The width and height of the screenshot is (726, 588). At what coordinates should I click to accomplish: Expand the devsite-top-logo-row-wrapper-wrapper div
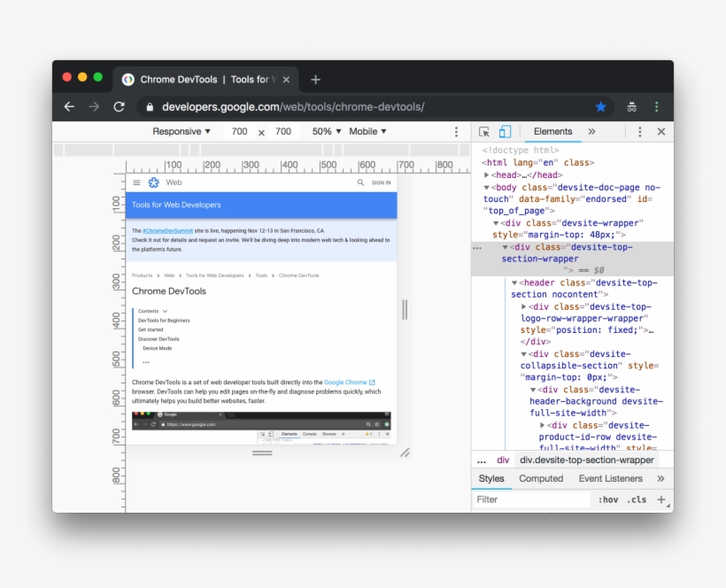[x=523, y=306]
